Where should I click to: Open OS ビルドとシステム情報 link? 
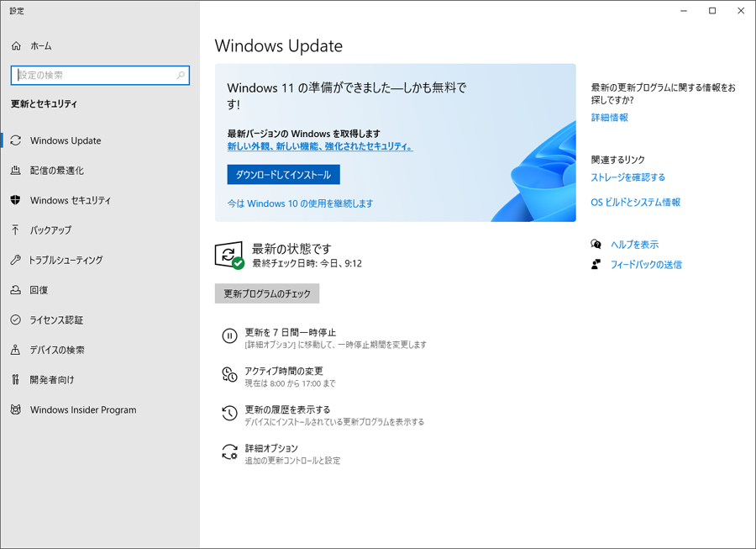point(636,202)
